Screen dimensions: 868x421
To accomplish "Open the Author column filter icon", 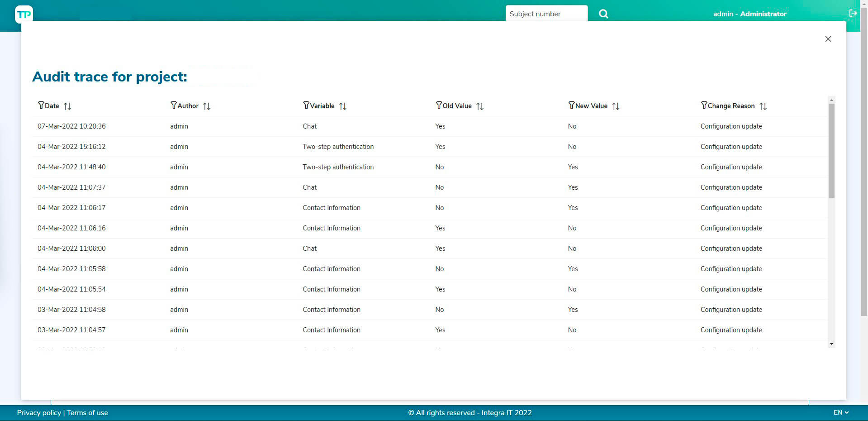I will pos(173,105).
